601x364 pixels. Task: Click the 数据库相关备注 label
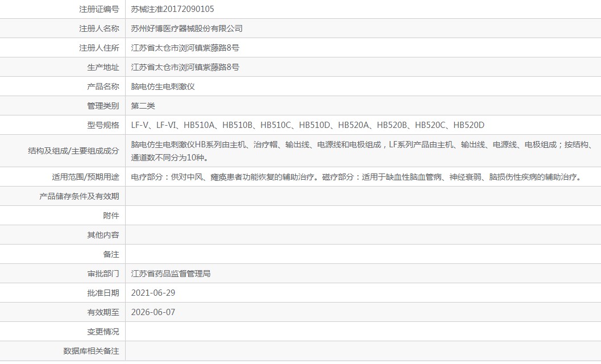pos(91,351)
